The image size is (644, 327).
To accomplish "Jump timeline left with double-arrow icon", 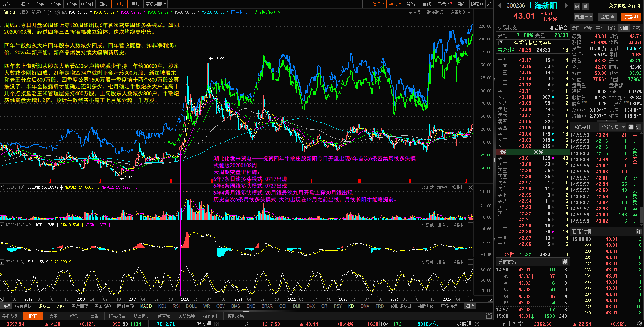I will coord(2,299).
